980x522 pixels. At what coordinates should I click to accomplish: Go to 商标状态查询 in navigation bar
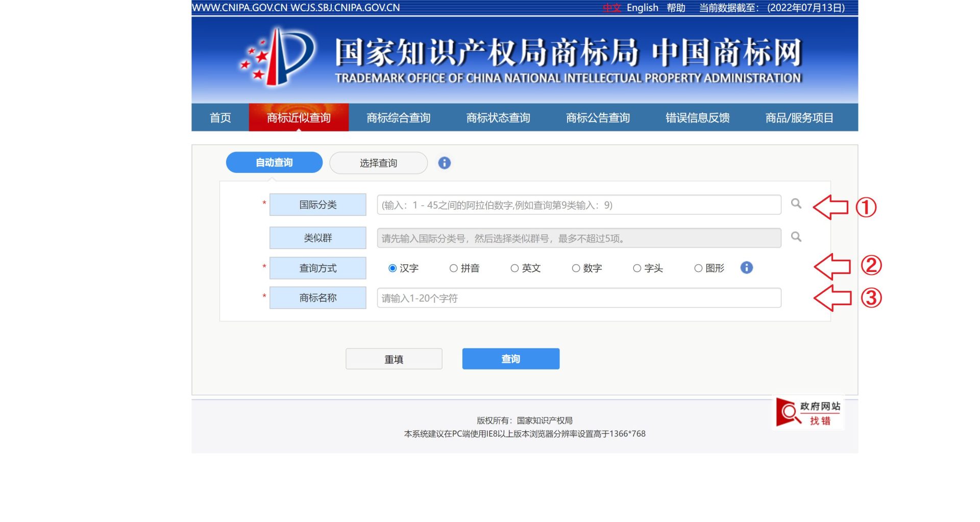tap(498, 118)
